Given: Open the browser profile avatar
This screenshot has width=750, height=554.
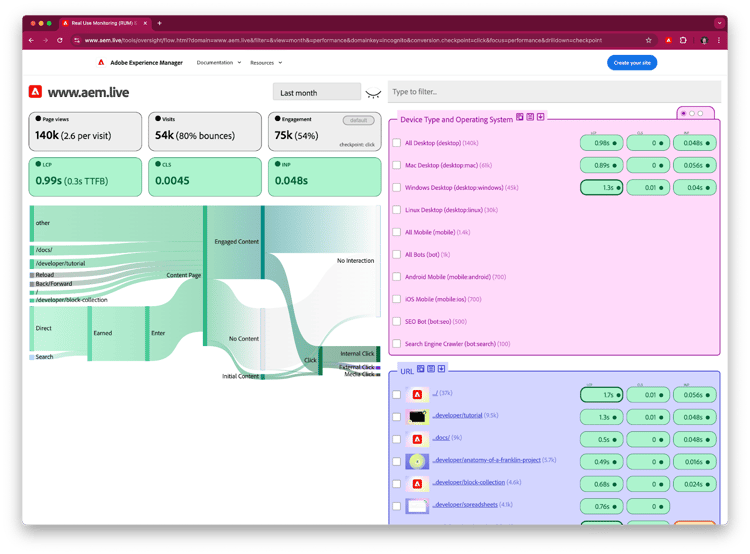Looking at the screenshot, I should coord(704,40).
